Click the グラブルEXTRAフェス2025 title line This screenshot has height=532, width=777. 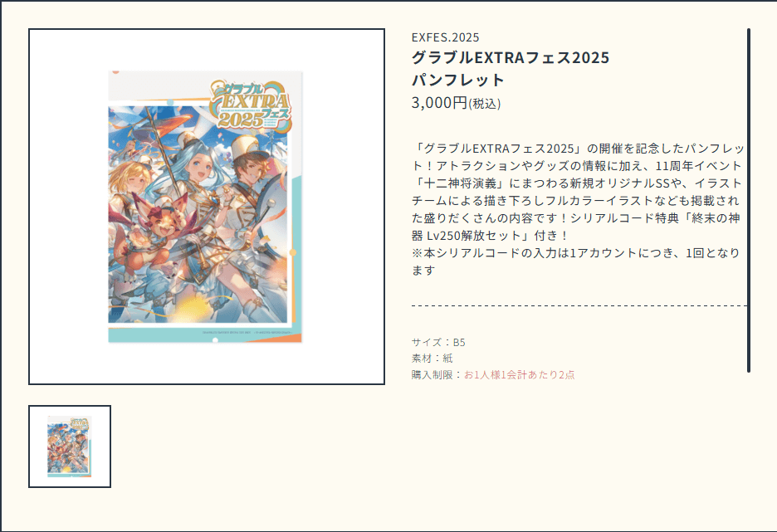511,57
